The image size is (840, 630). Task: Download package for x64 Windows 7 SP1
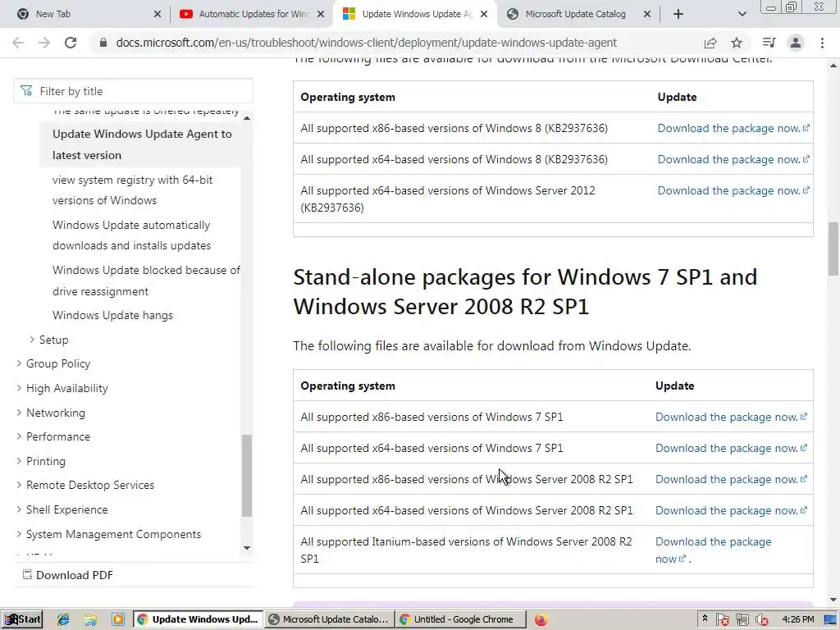tap(731, 448)
